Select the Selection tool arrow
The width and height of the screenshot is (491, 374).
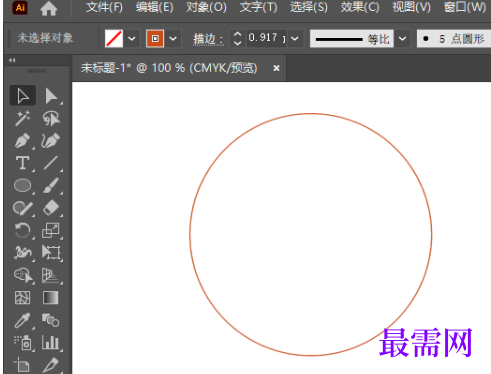[22, 96]
